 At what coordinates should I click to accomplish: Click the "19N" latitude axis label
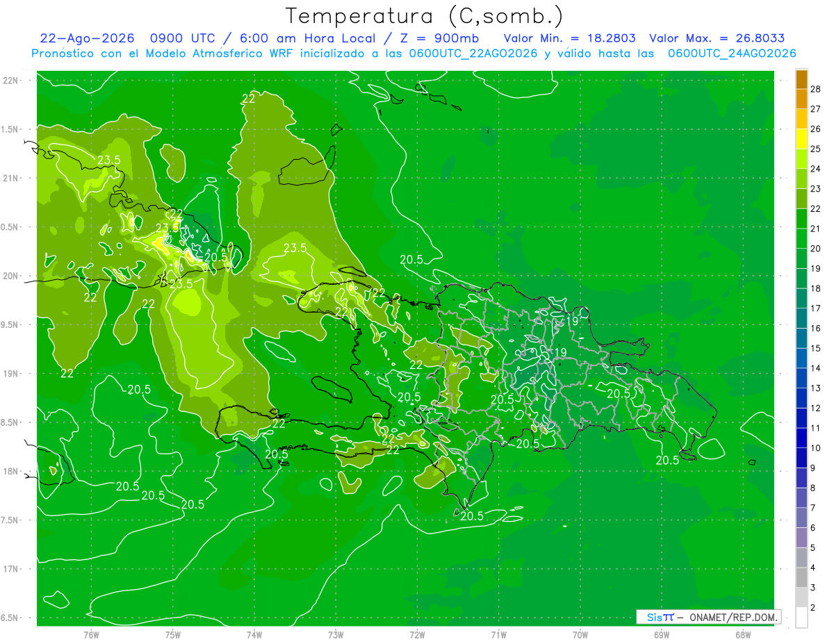10,374
